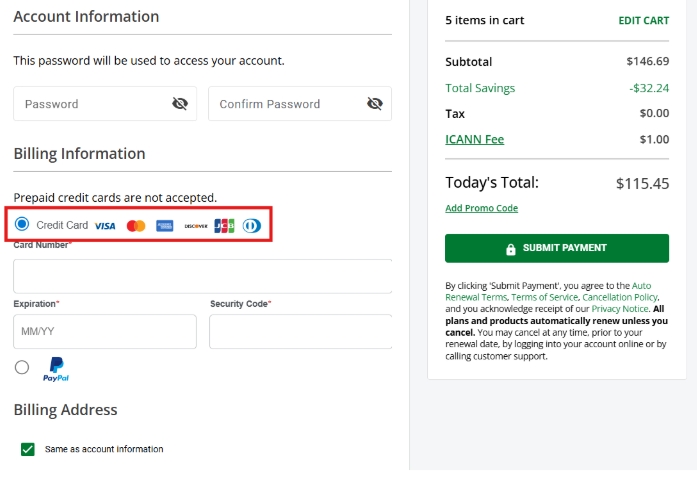This screenshot has width=697, height=486.
Task: Click the Discover card logo
Action: tap(196, 226)
